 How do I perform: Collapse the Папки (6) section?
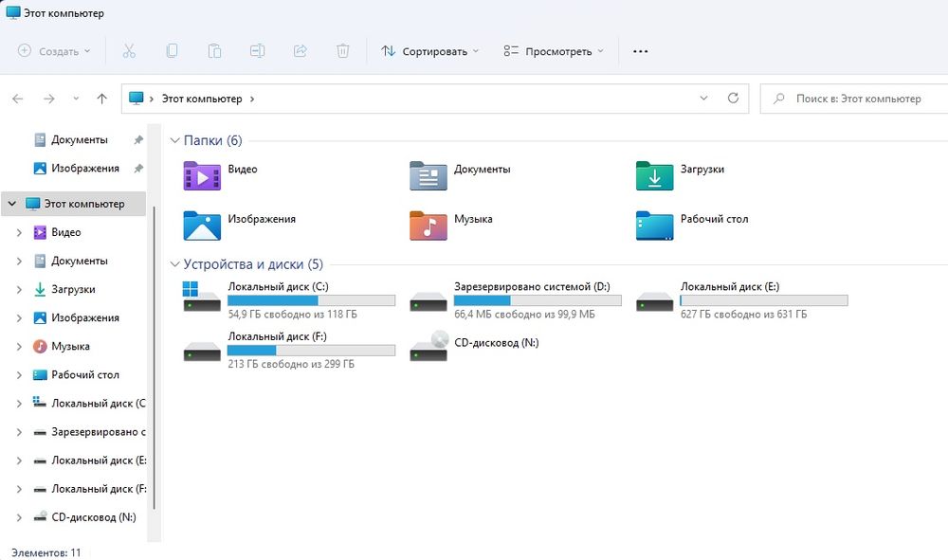[174, 141]
